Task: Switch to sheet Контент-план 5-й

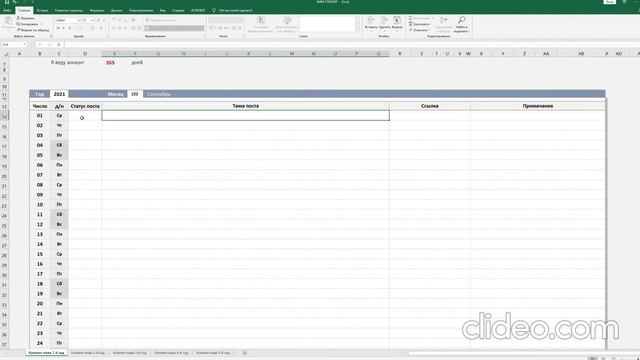Action: tap(213, 353)
